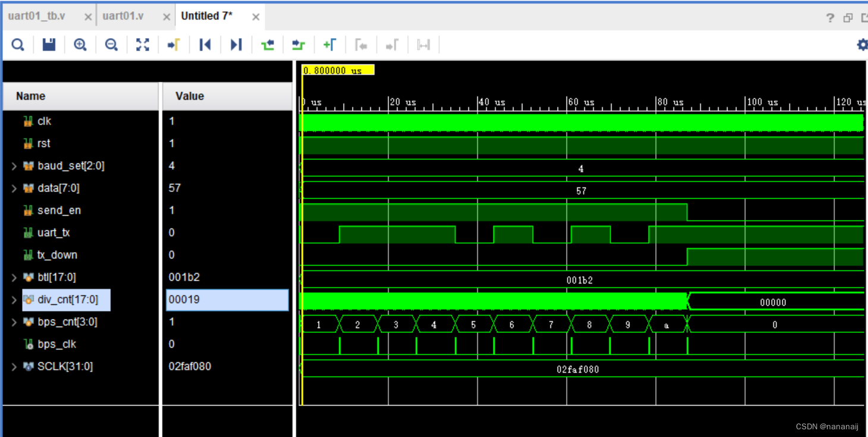Select the div_cnt[17:0] signal name
This screenshot has height=437, width=868.
point(67,300)
